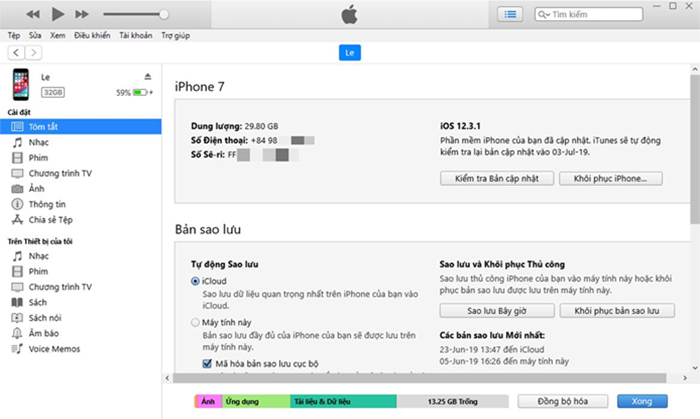Click the horizontal scrollbar thumb

[x=420, y=378]
